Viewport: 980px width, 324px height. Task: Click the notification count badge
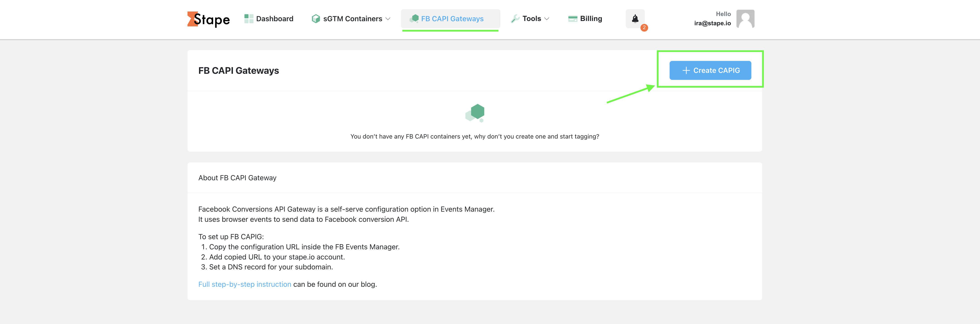tap(644, 28)
